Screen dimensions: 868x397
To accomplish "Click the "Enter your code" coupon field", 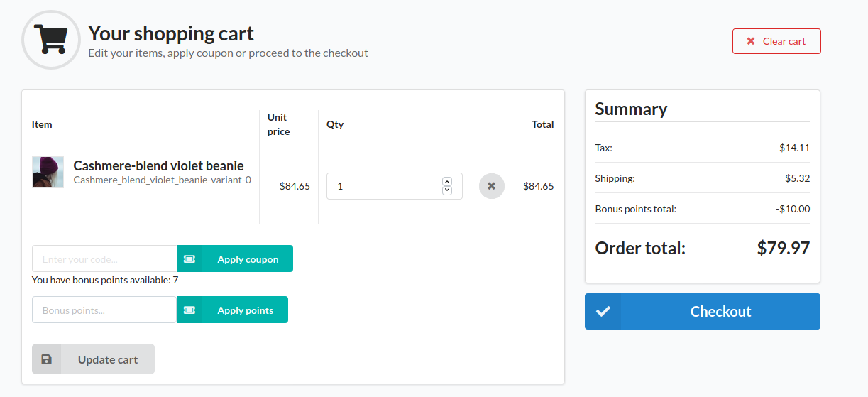I will (104, 259).
